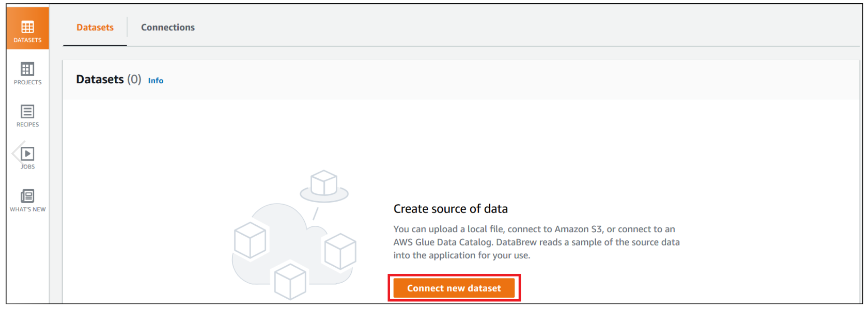
Task: Click the PROJECTS text label in sidebar
Action: 28,82
